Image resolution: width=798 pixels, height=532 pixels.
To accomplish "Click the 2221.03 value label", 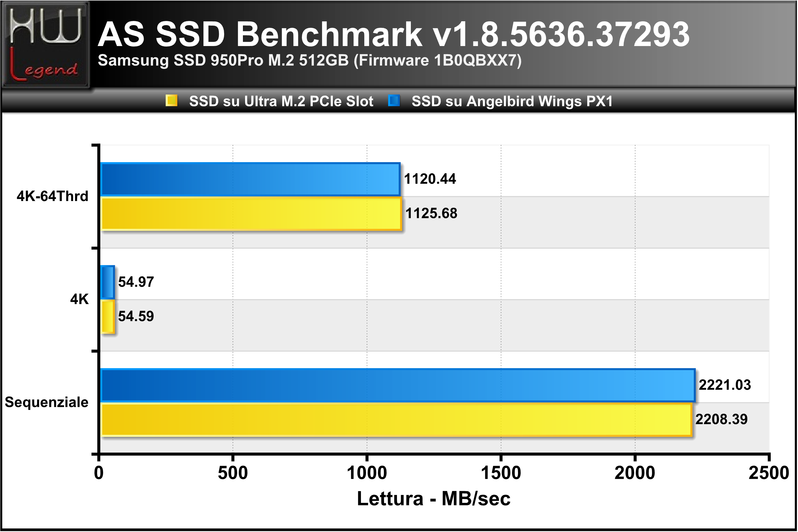I will (x=725, y=385).
